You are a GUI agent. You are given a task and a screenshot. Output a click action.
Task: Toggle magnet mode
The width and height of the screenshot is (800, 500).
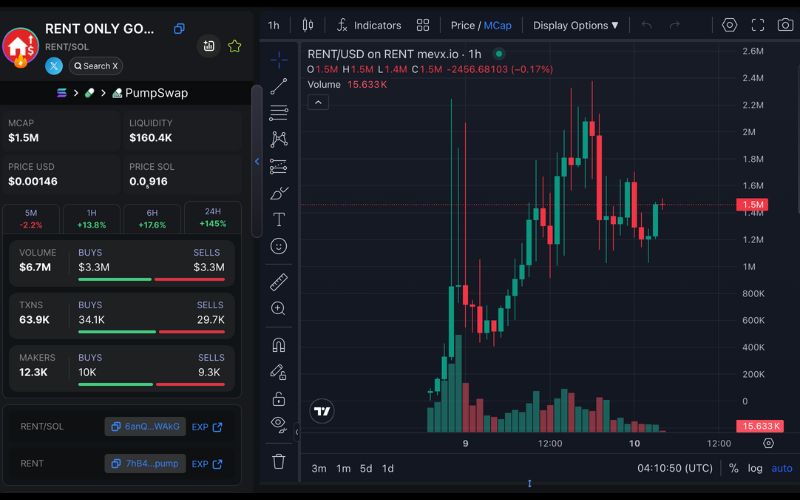click(x=279, y=345)
